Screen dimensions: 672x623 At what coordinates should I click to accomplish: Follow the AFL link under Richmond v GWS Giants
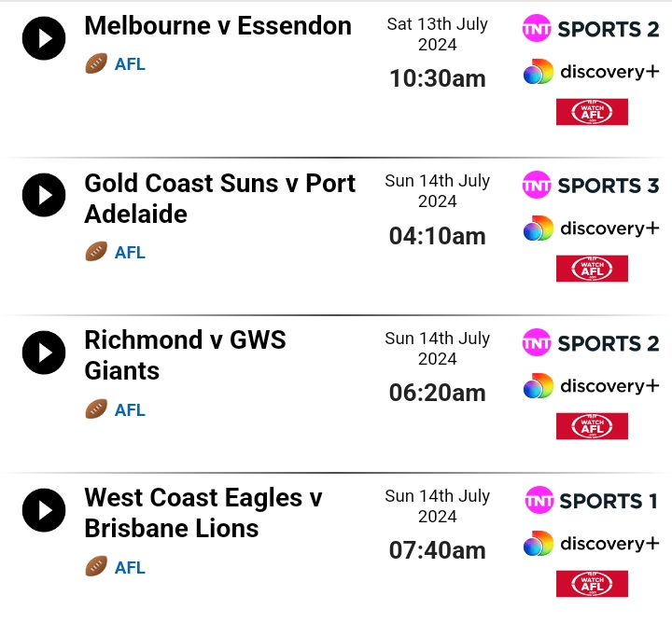[x=130, y=410]
